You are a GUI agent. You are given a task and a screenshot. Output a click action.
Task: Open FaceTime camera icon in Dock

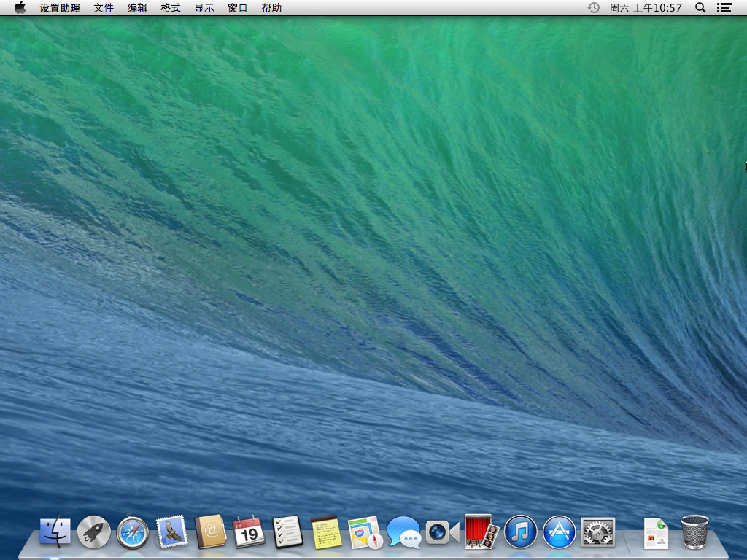[443, 532]
